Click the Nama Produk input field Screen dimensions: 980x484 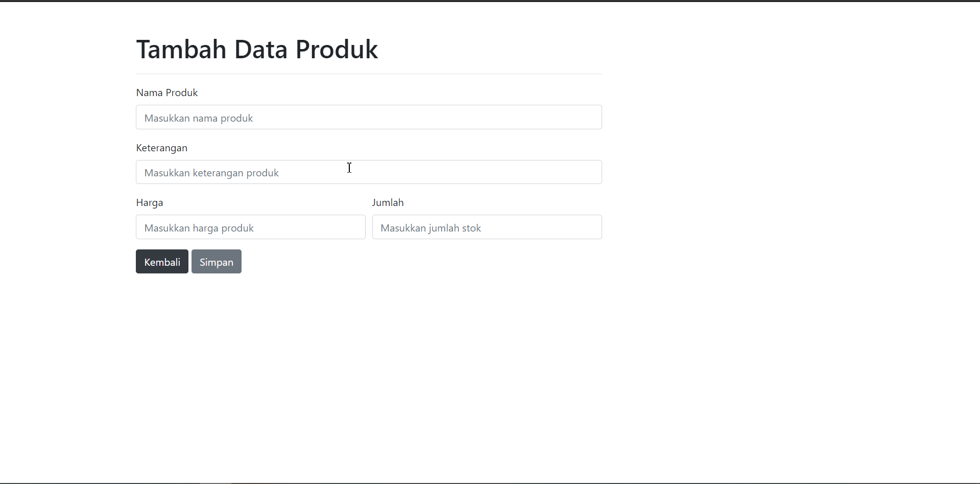coord(368,117)
